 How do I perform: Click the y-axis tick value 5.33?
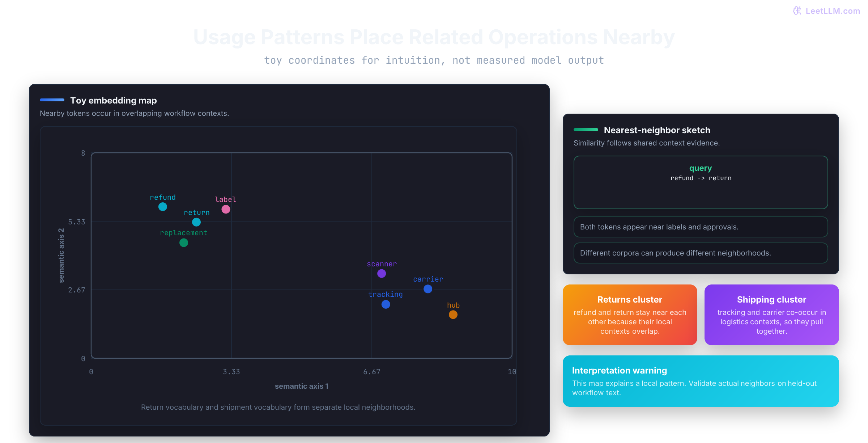[77, 222]
